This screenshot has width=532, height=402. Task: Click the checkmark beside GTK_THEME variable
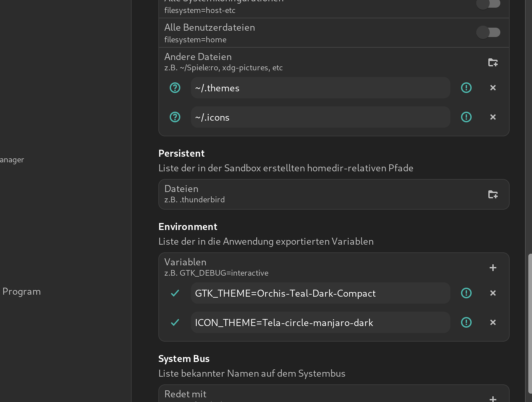coord(175,293)
